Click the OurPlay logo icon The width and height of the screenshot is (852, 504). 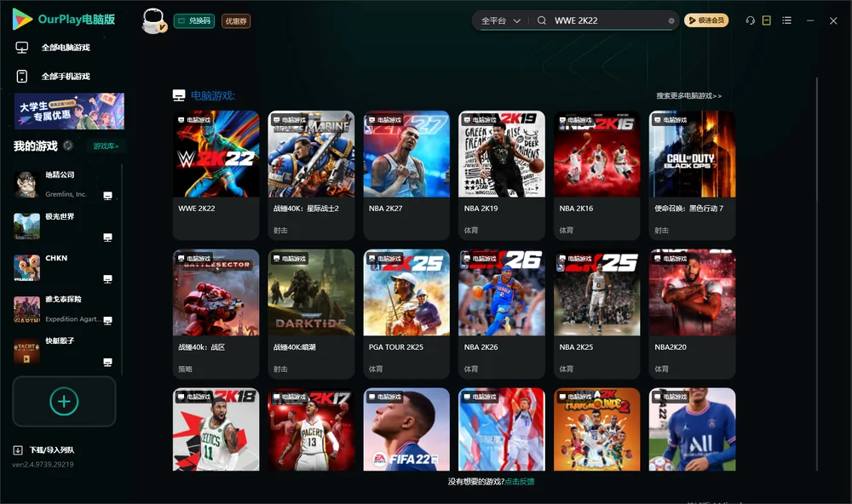click(22, 20)
